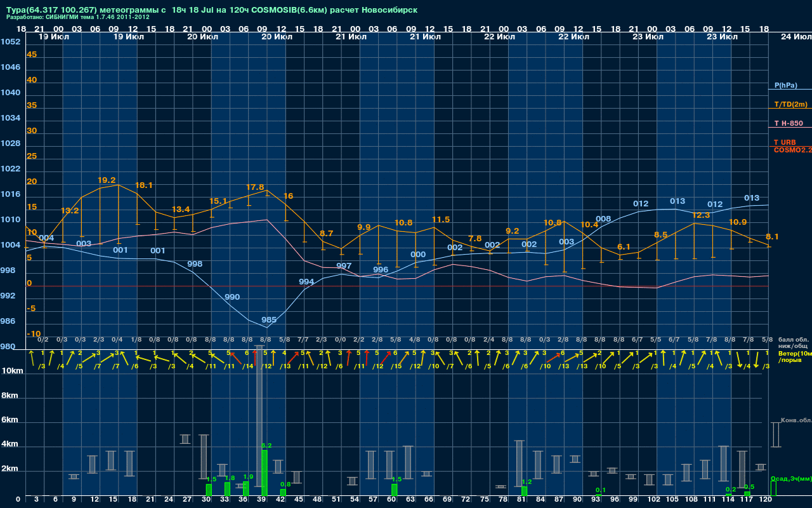Click the 1.2 precipitation amount label
The image size is (812, 508).
coord(527,482)
